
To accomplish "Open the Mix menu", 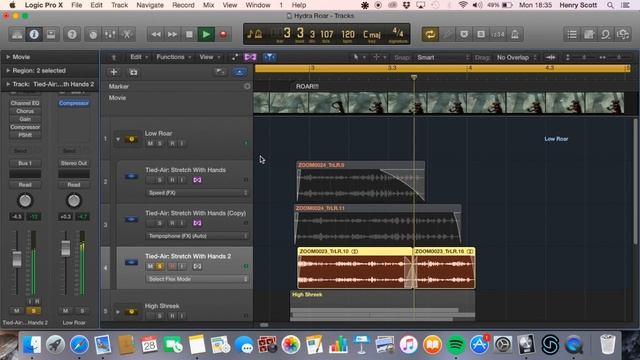I will [x=208, y=5].
